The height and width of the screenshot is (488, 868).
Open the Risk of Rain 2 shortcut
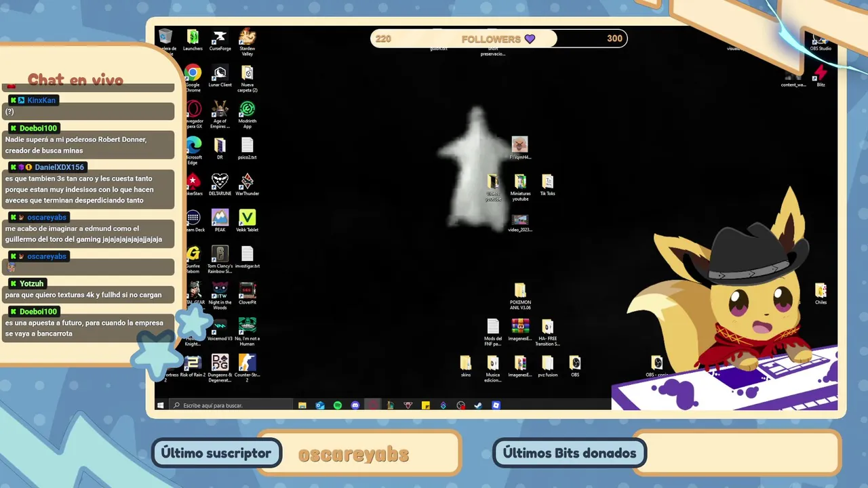[x=193, y=366]
